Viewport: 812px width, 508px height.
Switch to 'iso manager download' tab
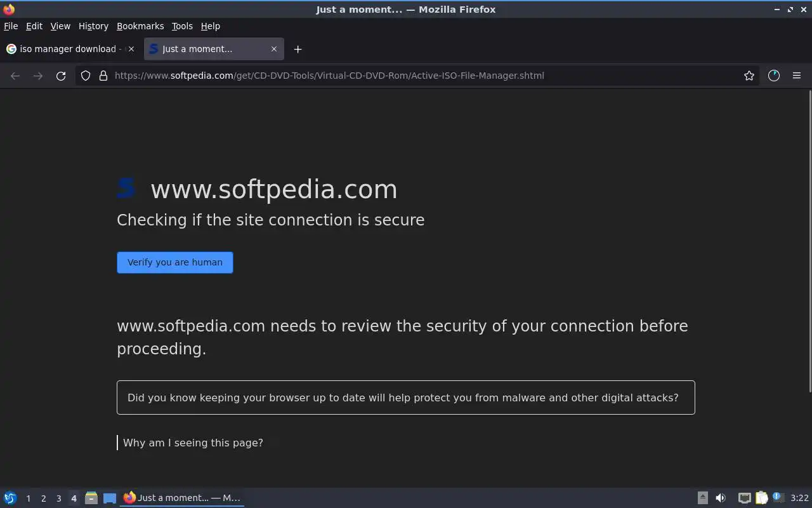click(70, 49)
